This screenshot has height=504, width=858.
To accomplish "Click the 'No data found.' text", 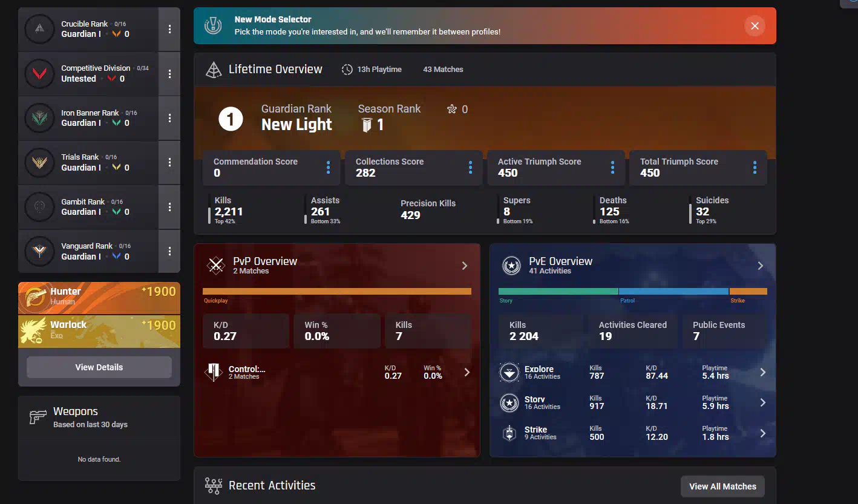I will (99, 459).
